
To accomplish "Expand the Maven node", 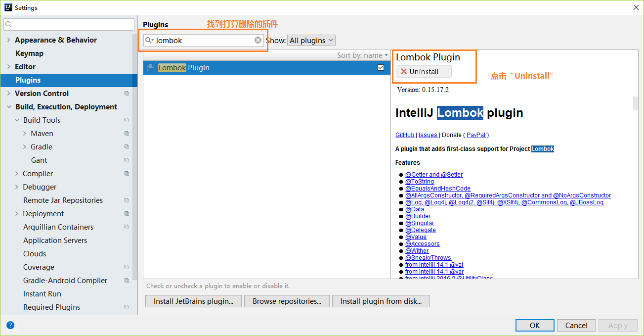I will pos(25,134).
